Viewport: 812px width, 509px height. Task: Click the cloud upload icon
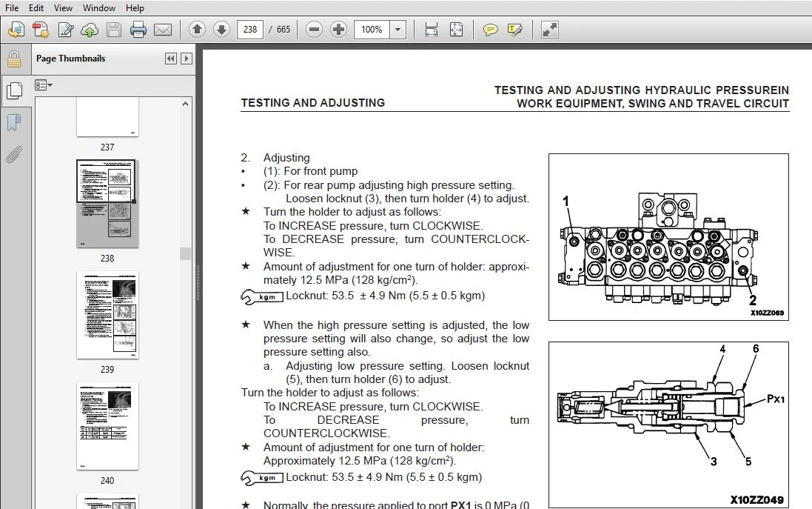(90, 30)
